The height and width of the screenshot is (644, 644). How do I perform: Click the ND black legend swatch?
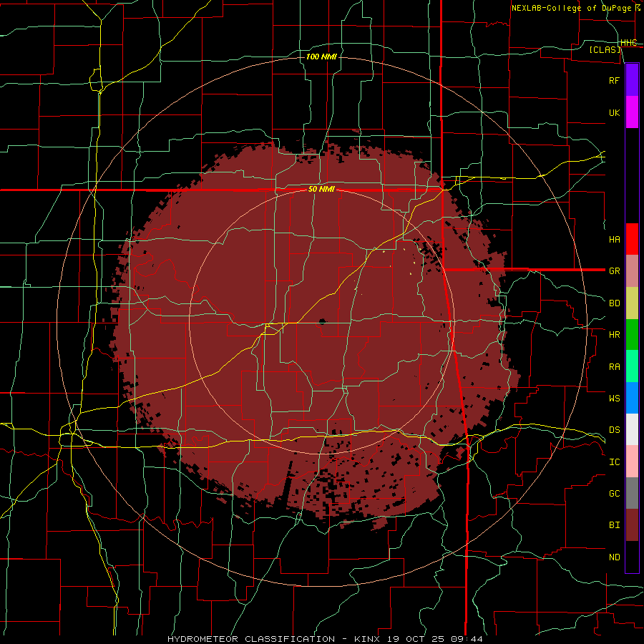632,557
